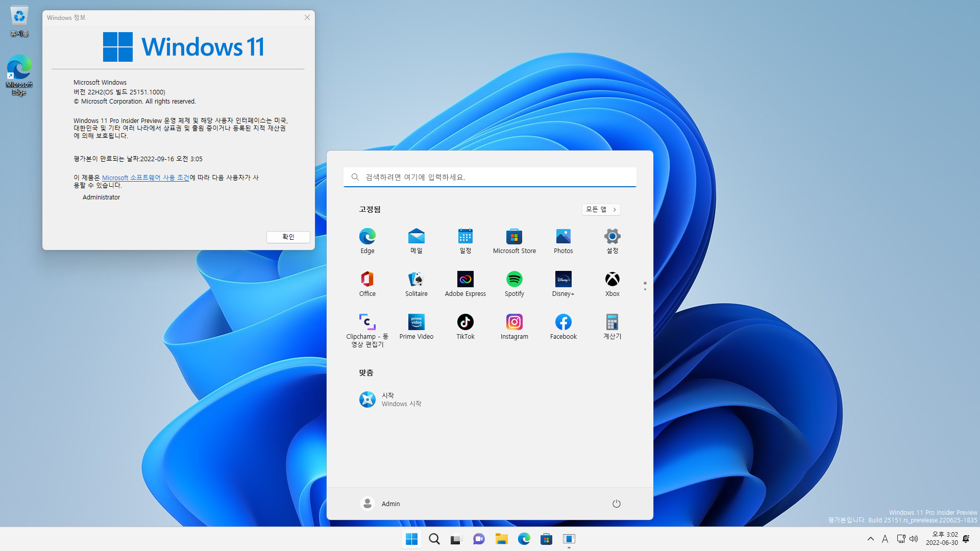This screenshot has width=980, height=551.
Task: Click the power button in Start
Action: pos(616,504)
